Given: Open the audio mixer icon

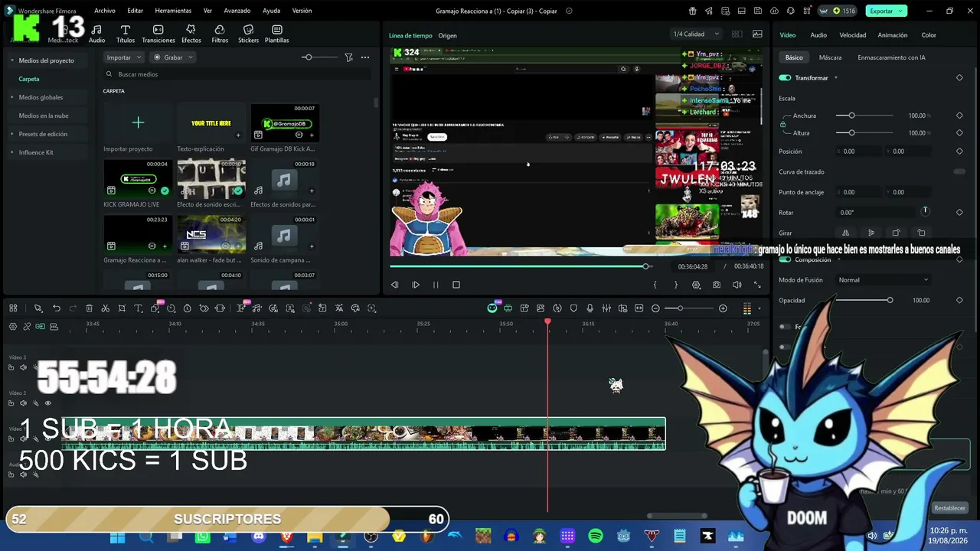Looking at the screenshot, I should [606, 308].
